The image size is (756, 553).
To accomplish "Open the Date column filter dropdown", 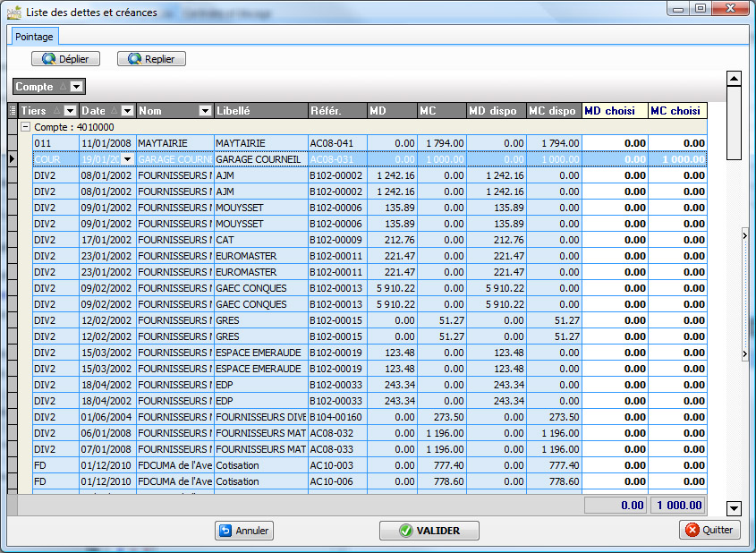I will point(127,111).
